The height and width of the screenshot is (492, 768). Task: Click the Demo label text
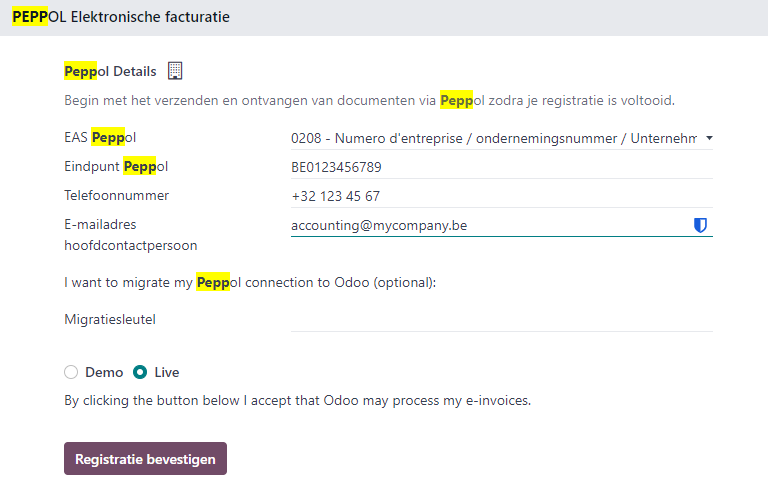pos(104,372)
